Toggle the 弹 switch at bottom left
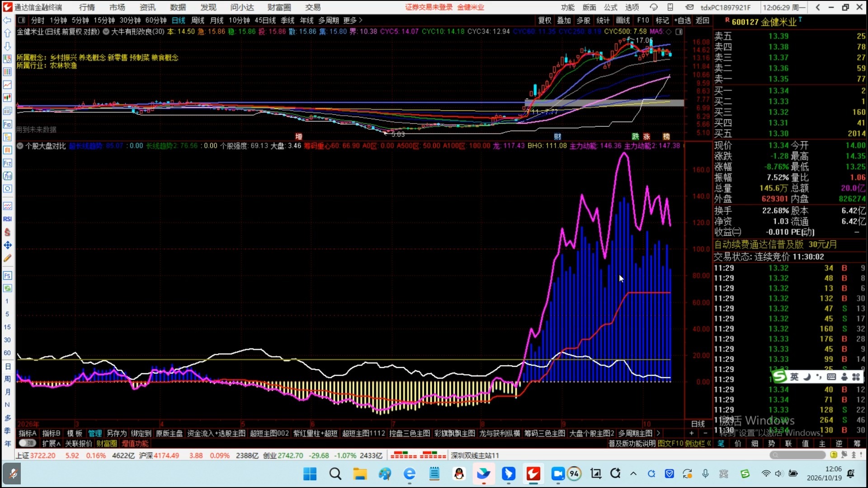 point(28,443)
